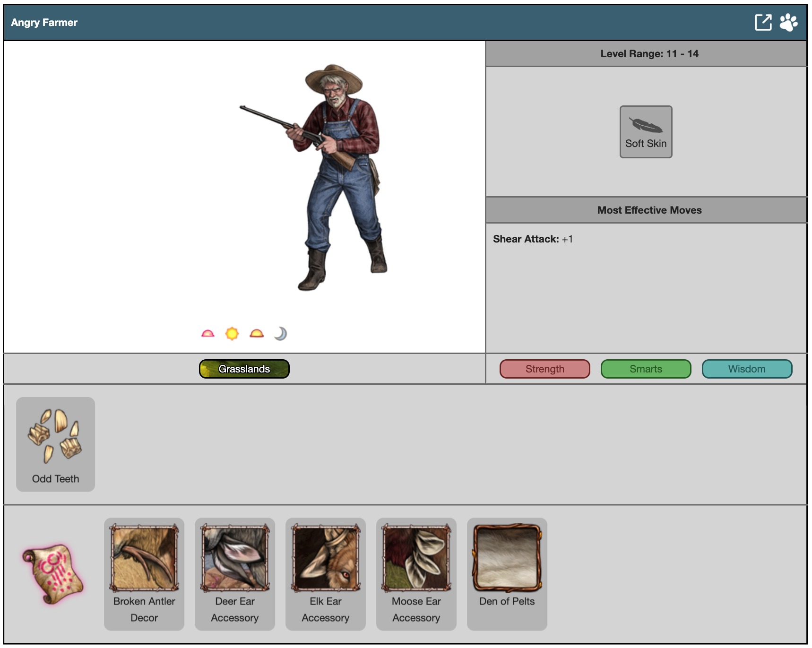This screenshot has width=812, height=648.
Task: Click the Grasslands biome tag
Action: [244, 369]
